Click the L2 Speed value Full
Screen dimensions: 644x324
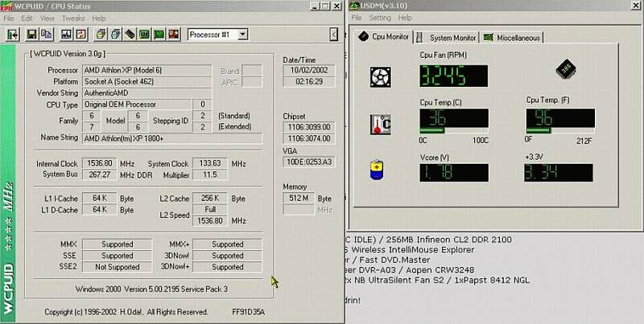(x=209, y=210)
